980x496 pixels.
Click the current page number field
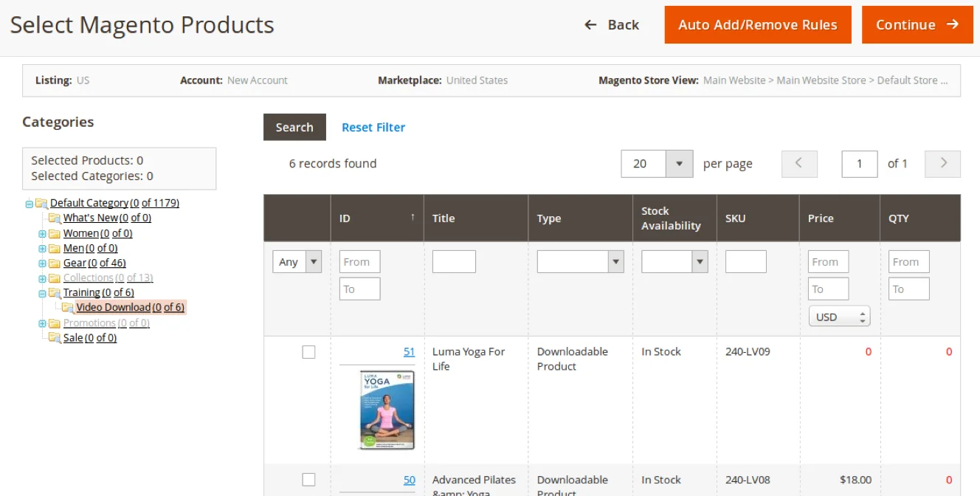click(x=860, y=164)
